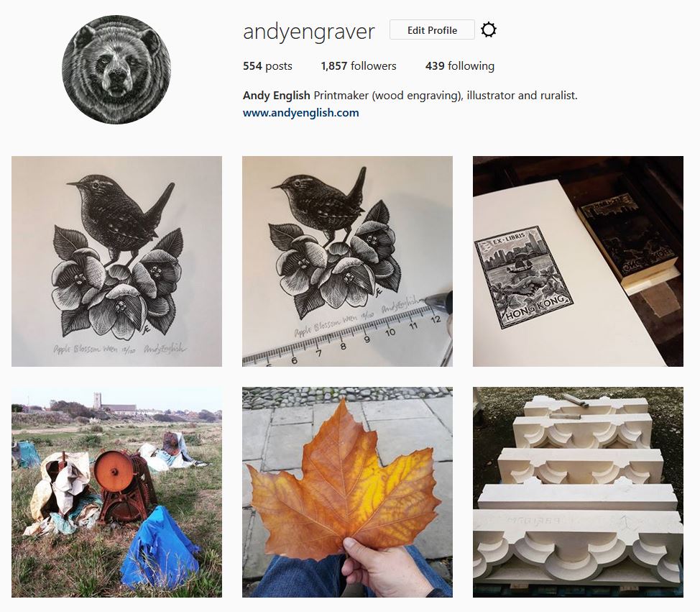
Task: Open the Hong Kong Ex Libris bookplate post
Action: 578,261
